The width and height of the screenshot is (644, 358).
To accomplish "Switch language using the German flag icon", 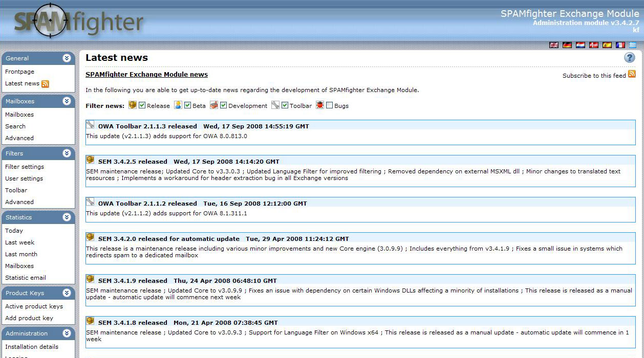I will 567,45.
